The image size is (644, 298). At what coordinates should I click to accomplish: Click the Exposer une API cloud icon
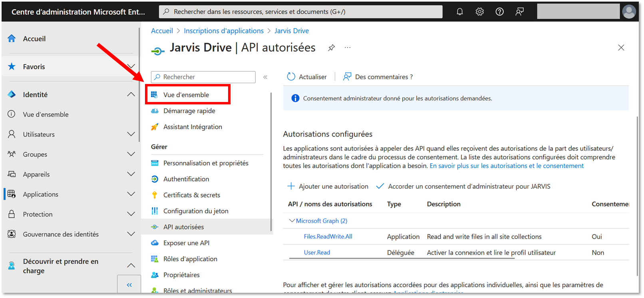point(155,243)
